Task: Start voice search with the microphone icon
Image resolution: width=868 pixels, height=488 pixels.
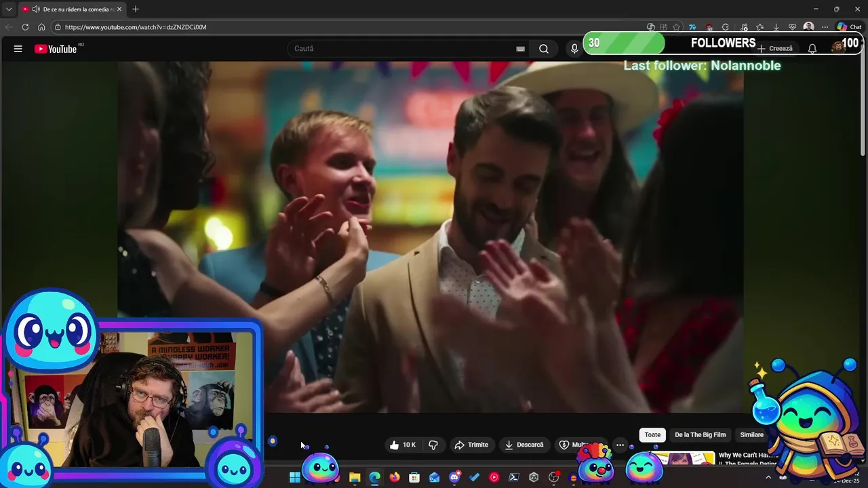Action: (574, 49)
